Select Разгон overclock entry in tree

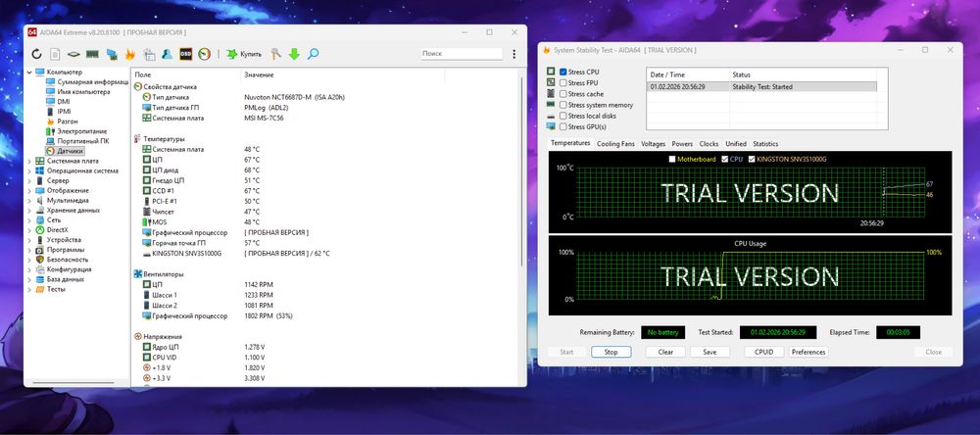pos(68,121)
